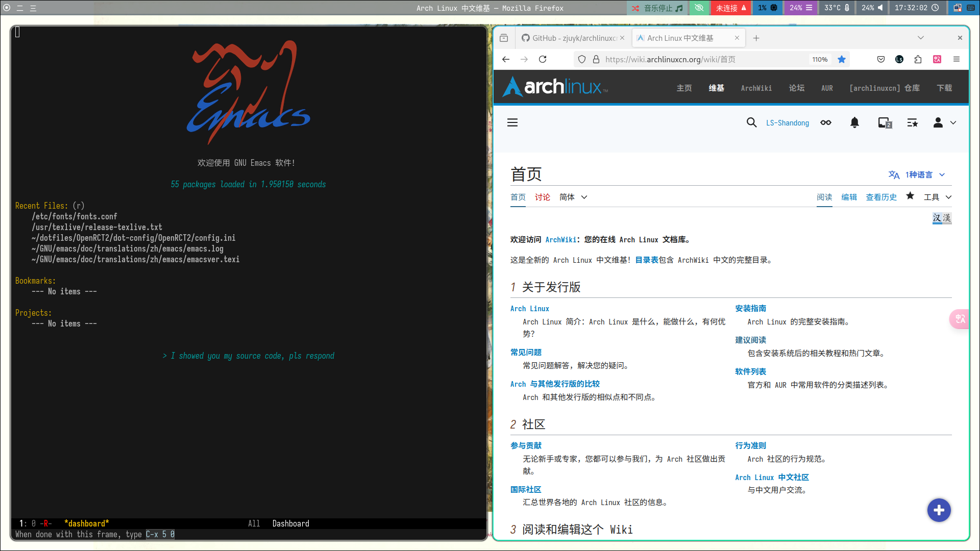Image resolution: width=980 pixels, height=551 pixels.
Task: Expand the 1种语言 language selector
Action: (x=917, y=174)
